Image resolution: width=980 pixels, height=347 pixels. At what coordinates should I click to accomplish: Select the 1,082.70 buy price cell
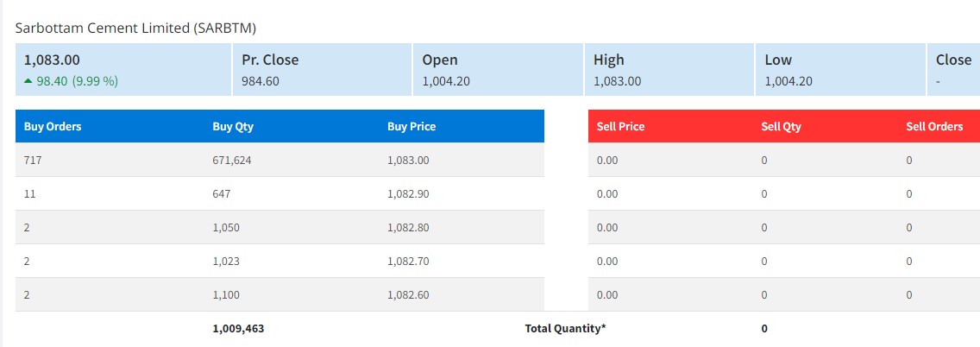[x=408, y=262]
